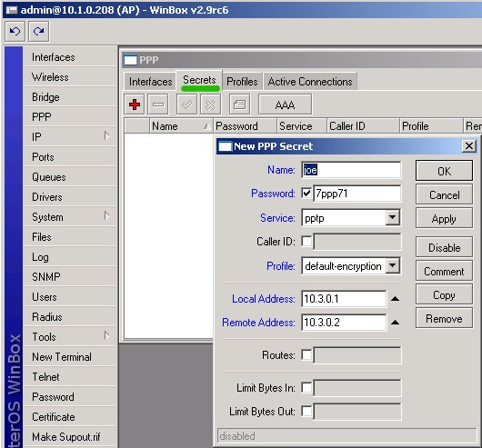Click the AAA button
This screenshot has width=482, height=448.
pos(285,105)
